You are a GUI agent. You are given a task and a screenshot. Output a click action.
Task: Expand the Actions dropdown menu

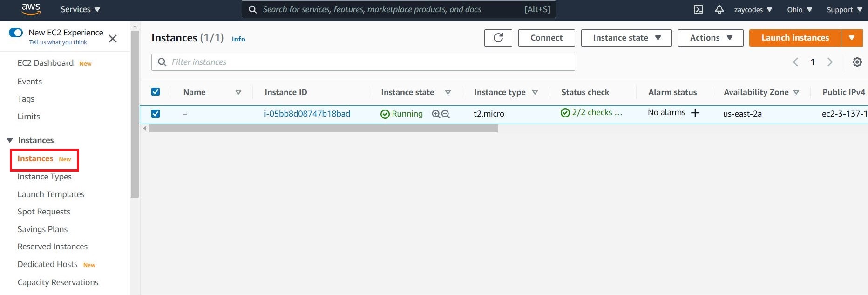(x=710, y=38)
